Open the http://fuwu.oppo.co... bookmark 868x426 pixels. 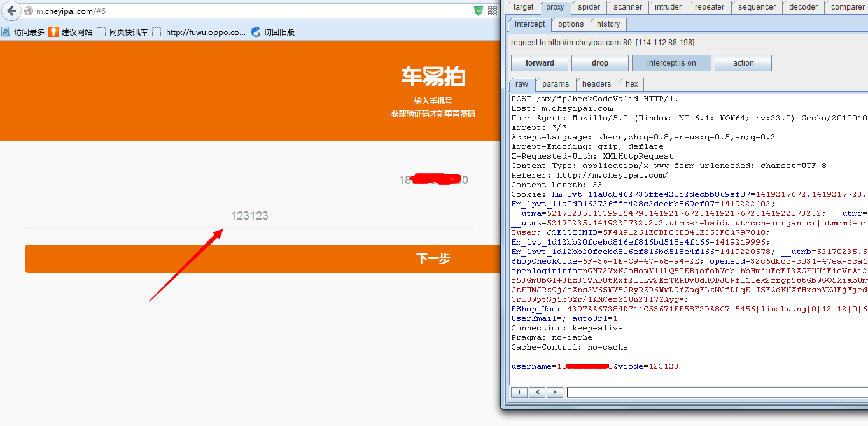pyautogui.click(x=199, y=32)
